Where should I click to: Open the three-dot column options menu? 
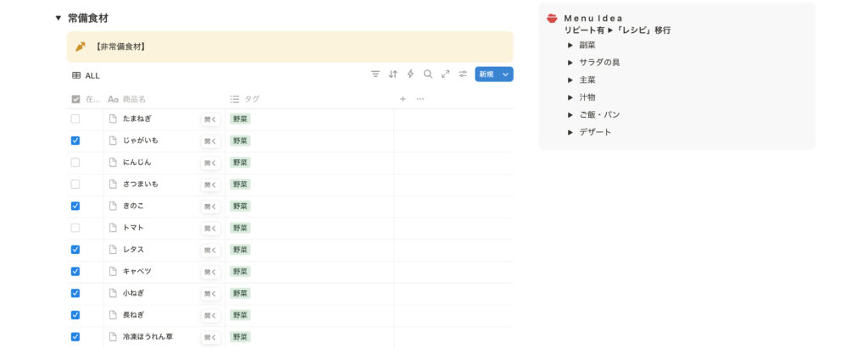(420, 99)
